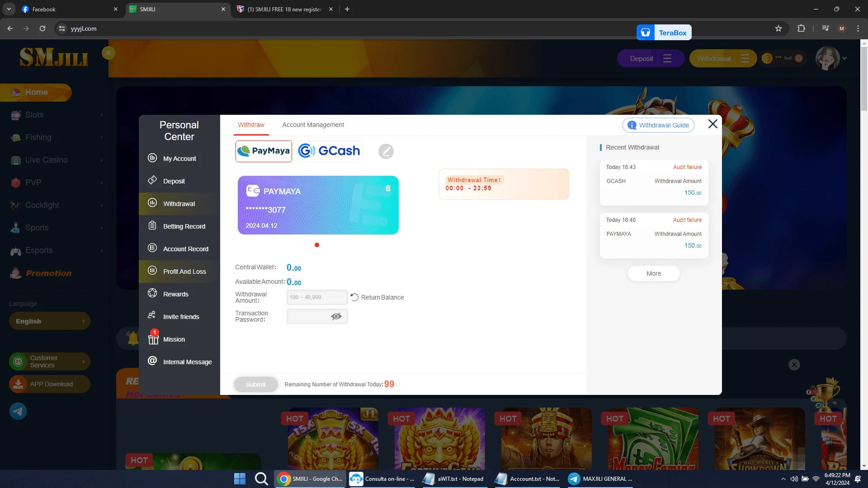
Task: Open Rewards section
Action: (x=179, y=294)
